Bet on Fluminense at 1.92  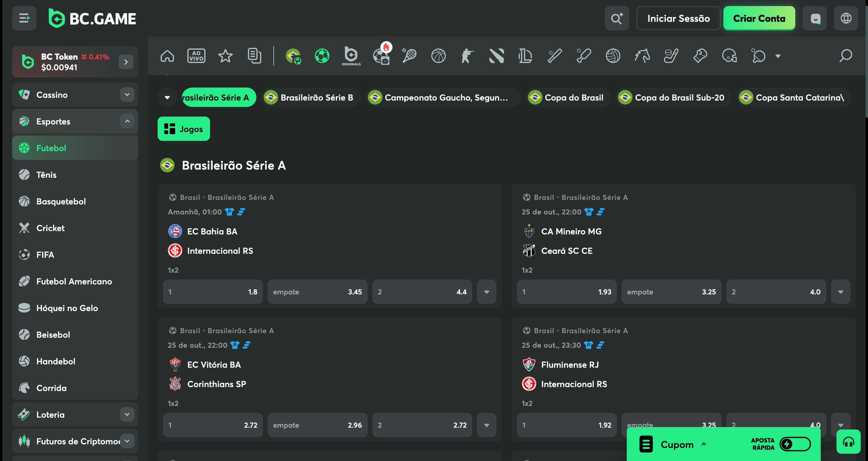click(567, 425)
